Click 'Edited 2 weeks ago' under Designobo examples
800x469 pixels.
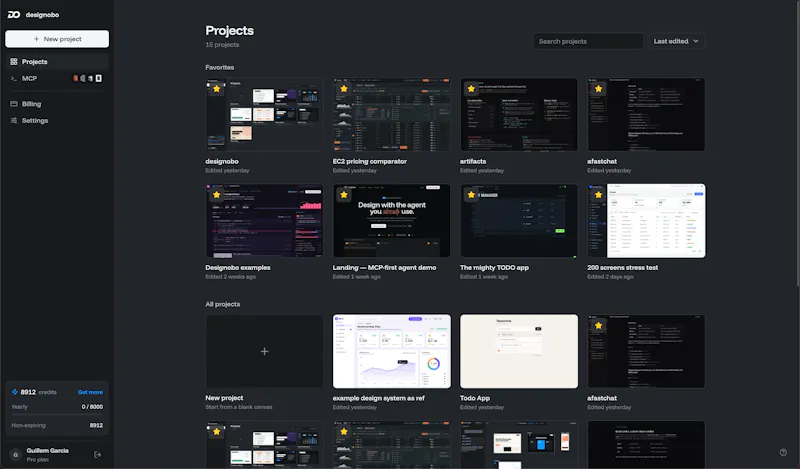pos(231,277)
